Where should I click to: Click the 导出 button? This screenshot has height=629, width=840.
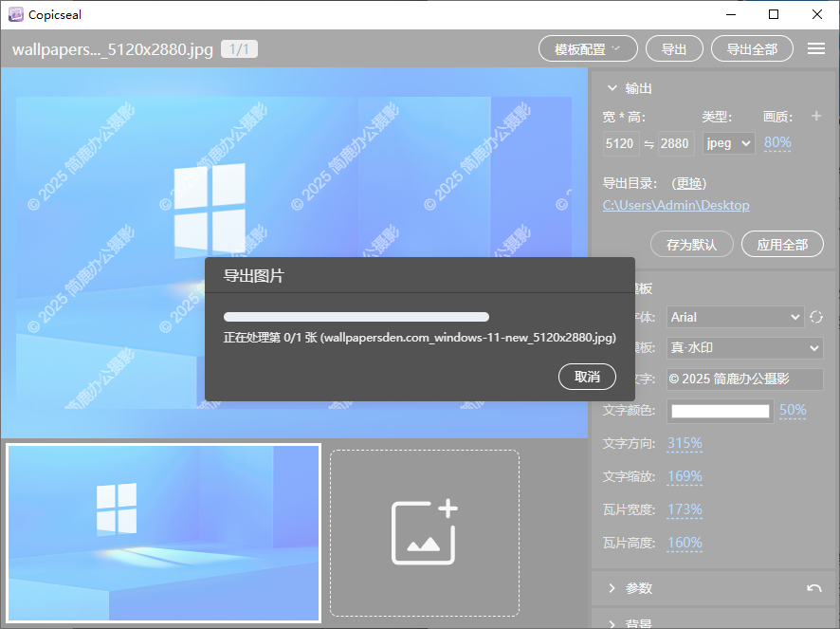click(x=674, y=49)
